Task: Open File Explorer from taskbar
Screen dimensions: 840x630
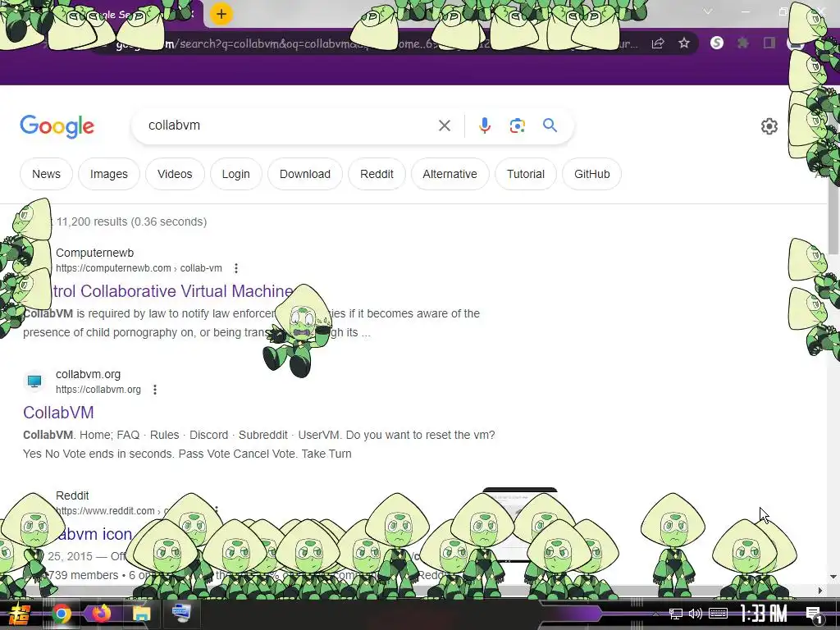Action: point(141,614)
